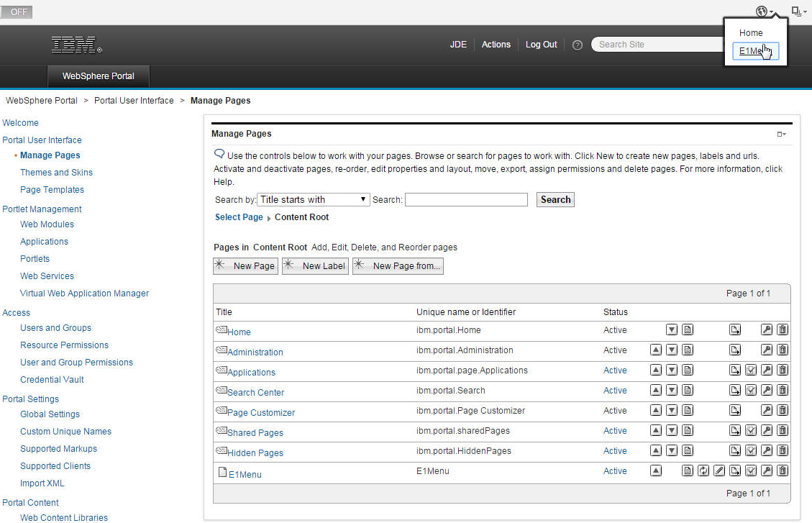Choose E1Menu in the popup menu
The image size is (812, 523).
pyautogui.click(x=756, y=51)
